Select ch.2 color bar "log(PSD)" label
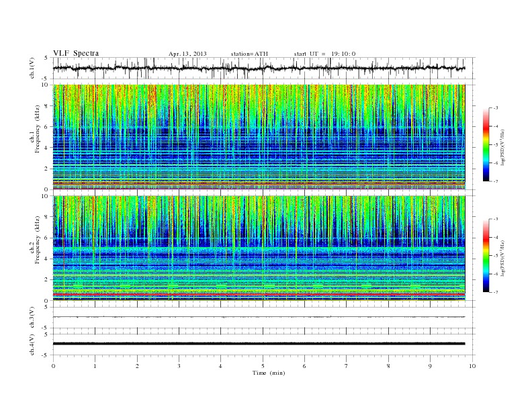This screenshot has height=411, width=532. point(503,258)
